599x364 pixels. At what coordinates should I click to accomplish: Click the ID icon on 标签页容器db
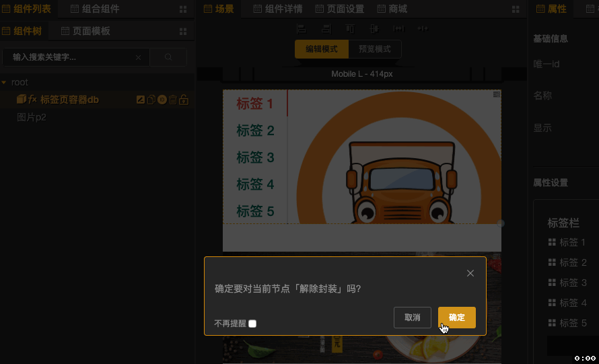click(x=162, y=100)
